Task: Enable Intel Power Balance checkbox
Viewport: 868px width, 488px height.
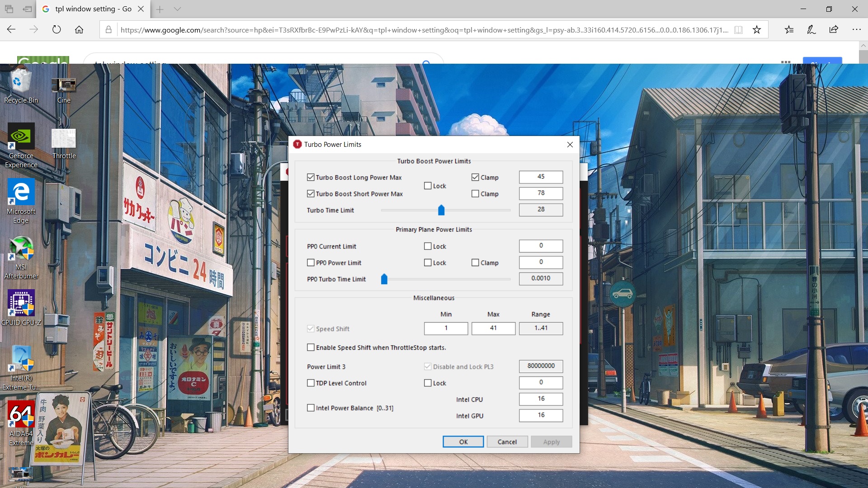Action: [x=311, y=408]
